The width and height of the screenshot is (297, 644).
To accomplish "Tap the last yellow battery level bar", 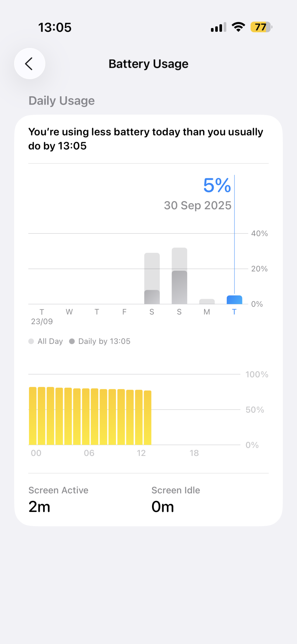I will pyautogui.click(x=148, y=418).
